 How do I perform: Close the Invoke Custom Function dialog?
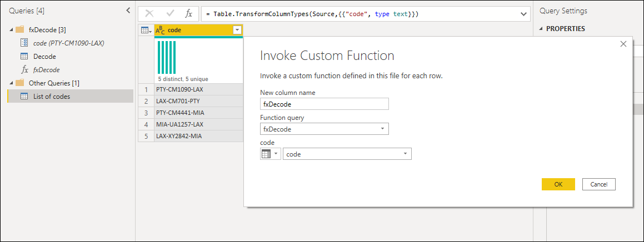[x=623, y=44]
